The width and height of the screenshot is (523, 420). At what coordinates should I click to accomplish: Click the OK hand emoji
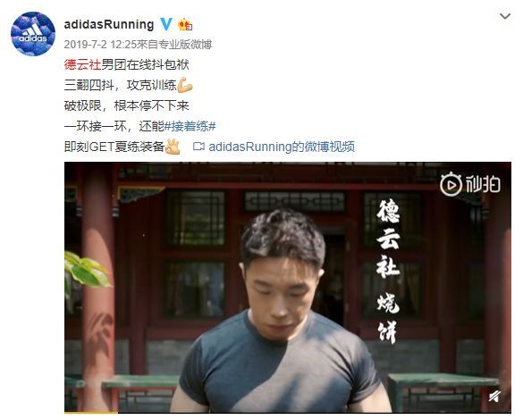point(173,147)
